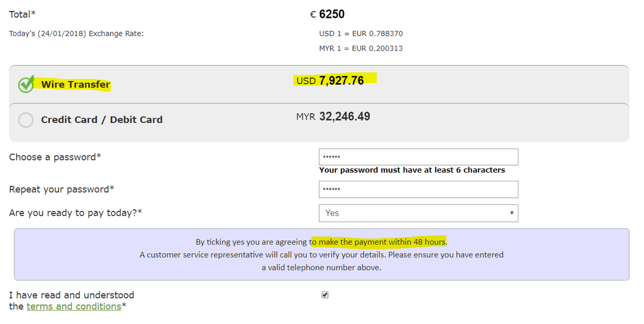
Task: Tick the terms and conditions checkbox
Action: coord(325,295)
